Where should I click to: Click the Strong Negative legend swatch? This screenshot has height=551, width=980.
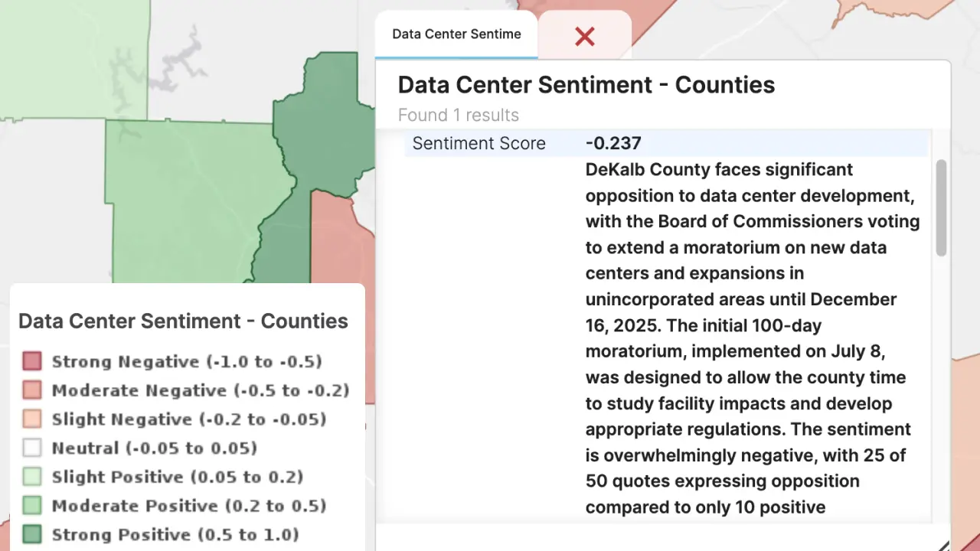pyautogui.click(x=31, y=361)
